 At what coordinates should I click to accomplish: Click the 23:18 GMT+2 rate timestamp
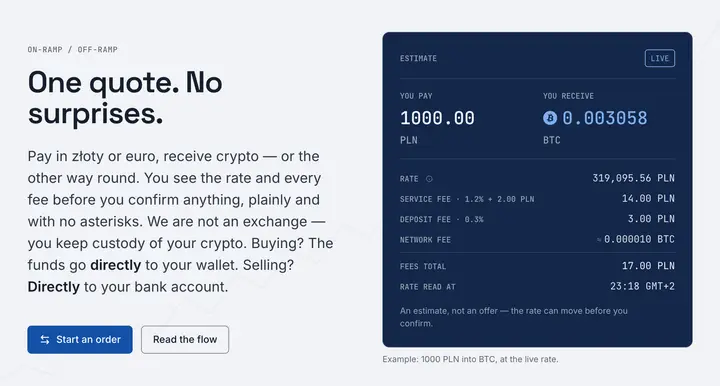point(642,286)
